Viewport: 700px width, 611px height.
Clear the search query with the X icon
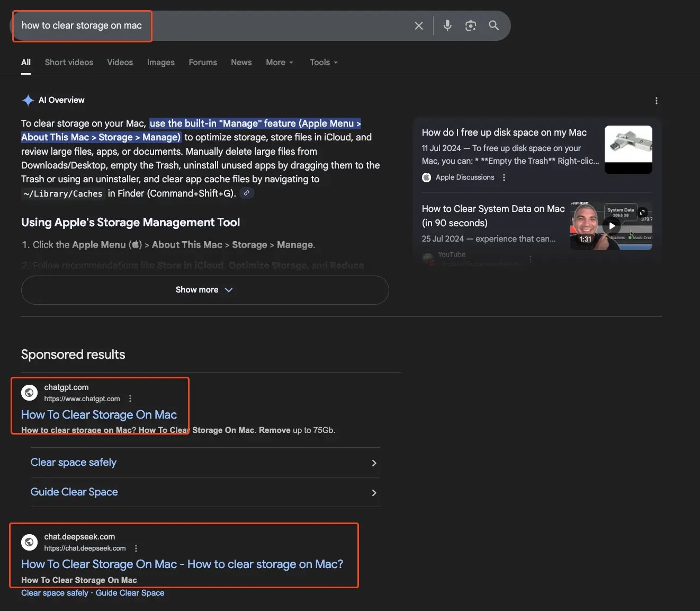[x=418, y=25]
